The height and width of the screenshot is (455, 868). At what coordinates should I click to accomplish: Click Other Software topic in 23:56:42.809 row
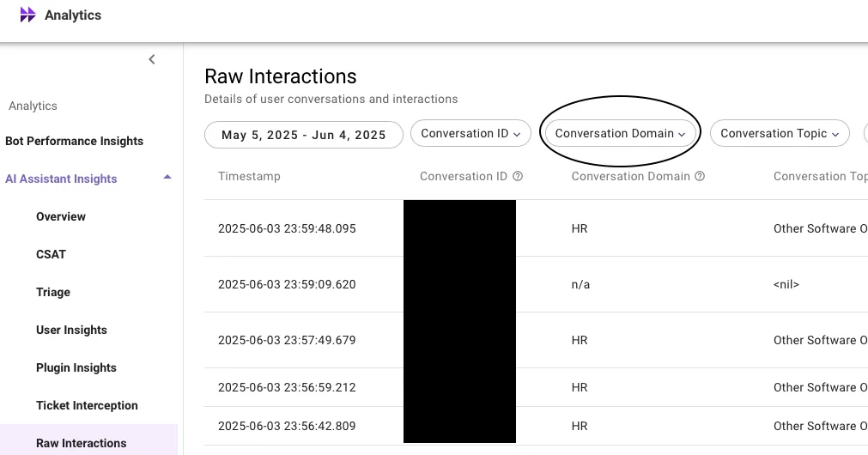pos(821,426)
